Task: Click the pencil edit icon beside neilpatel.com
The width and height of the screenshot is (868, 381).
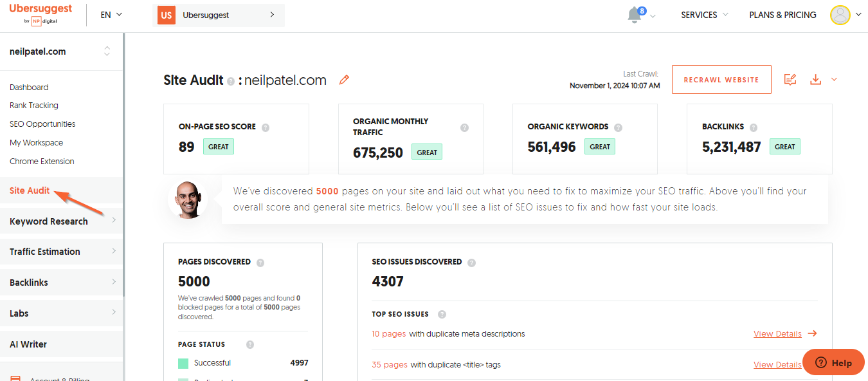Action: pyautogui.click(x=344, y=80)
